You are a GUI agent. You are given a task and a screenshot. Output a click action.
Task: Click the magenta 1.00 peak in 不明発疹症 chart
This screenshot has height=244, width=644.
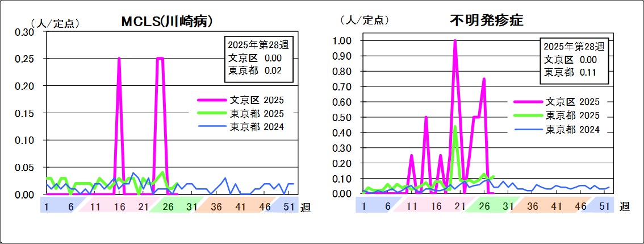(455, 42)
